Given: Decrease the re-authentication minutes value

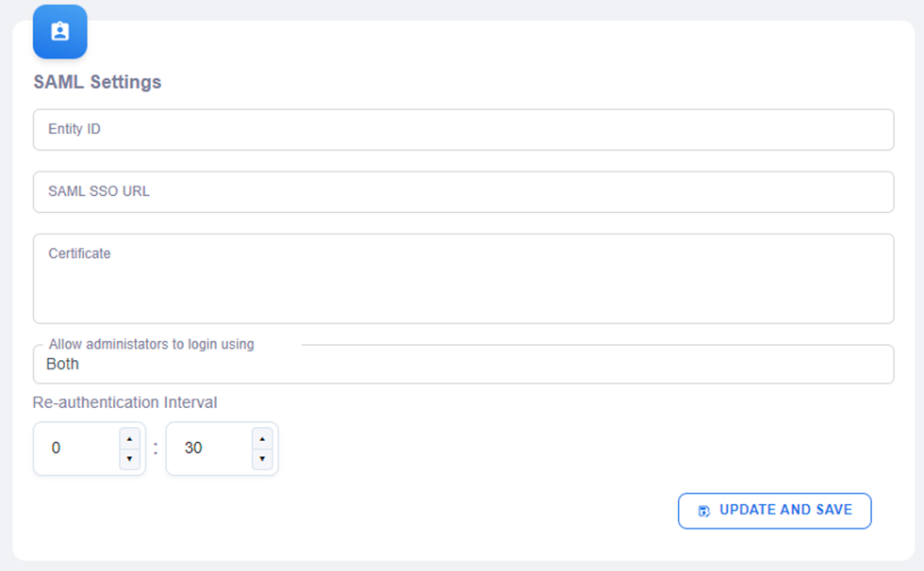Looking at the screenshot, I should tap(263, 459).
